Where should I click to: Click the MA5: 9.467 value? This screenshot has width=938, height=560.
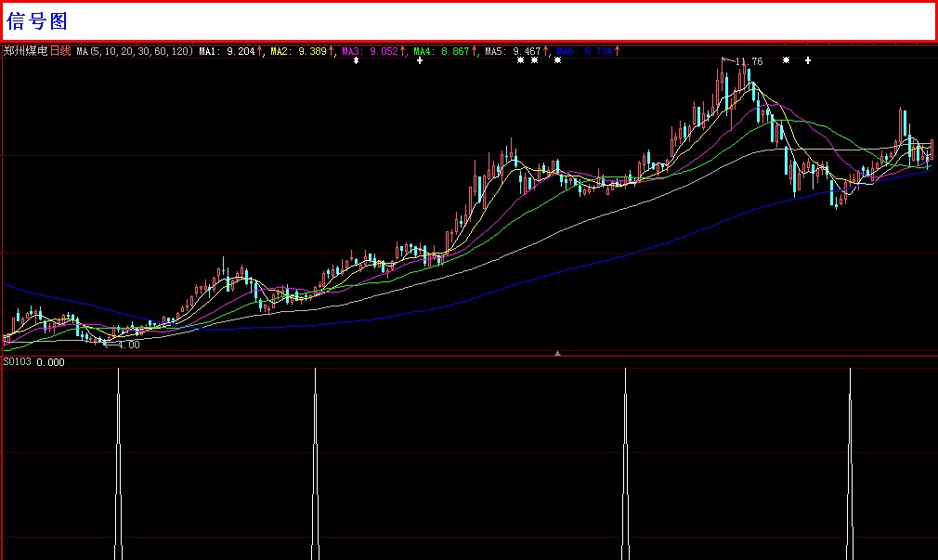(x=514, y=51)
